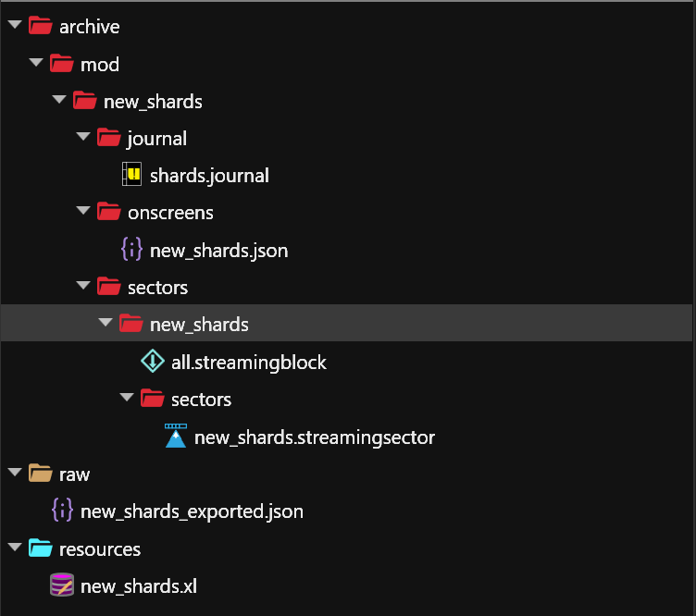Viewport: 696px width, 616px height.
Task: Collapse the mod folder tree arrow
Action: 36,64
